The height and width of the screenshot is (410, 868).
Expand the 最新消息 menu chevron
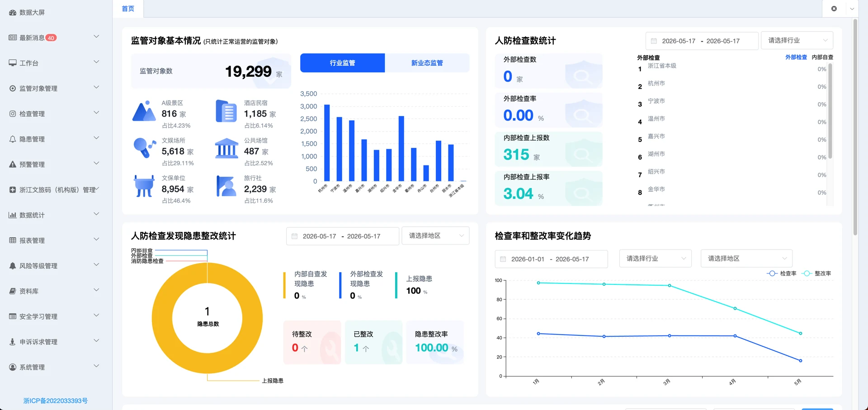pos(96,37)
